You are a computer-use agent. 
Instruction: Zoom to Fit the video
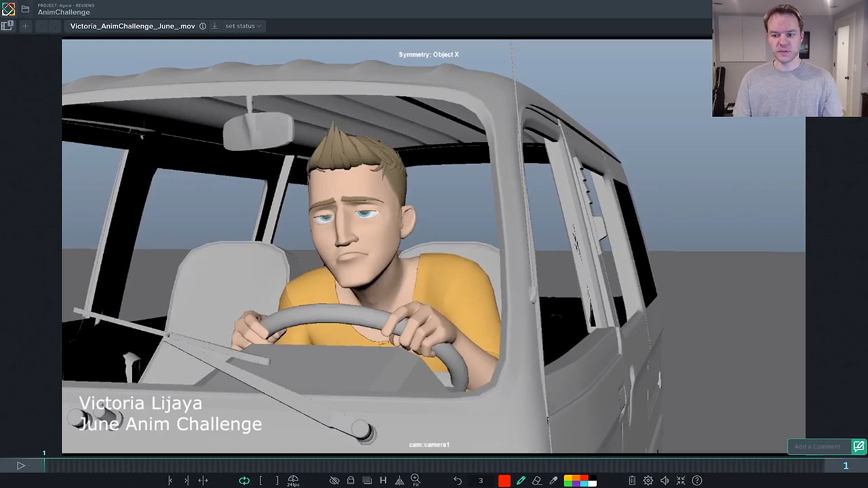(416, 480)
